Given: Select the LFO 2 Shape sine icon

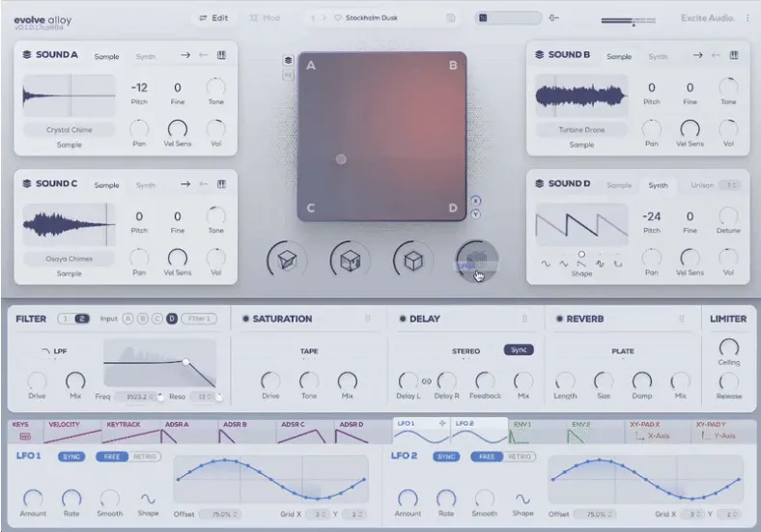Looking at the screenshot, I should [x=522, y=498].
